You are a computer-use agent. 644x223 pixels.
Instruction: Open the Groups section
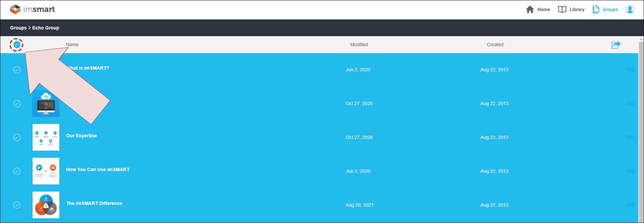point(605,9)
